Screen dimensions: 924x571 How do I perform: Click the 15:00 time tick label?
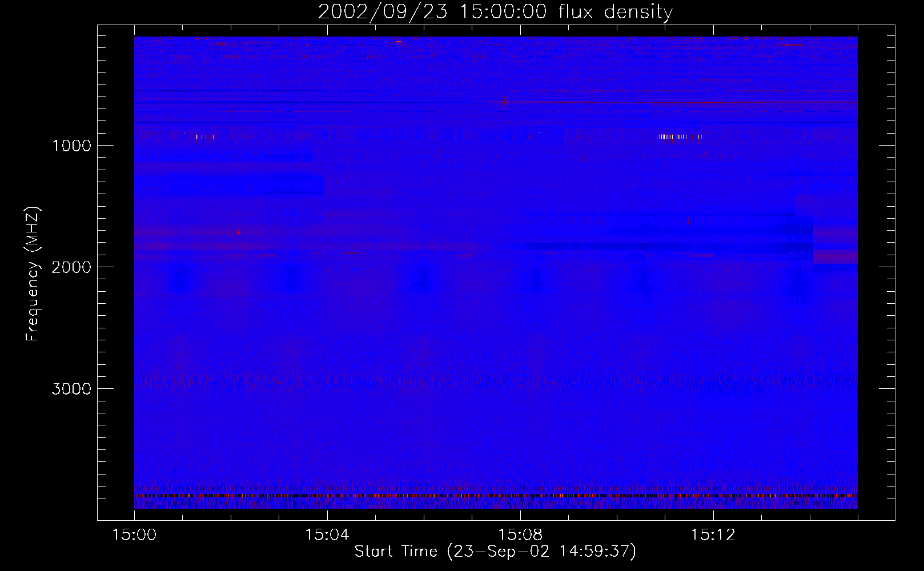(x=134, y=535)
